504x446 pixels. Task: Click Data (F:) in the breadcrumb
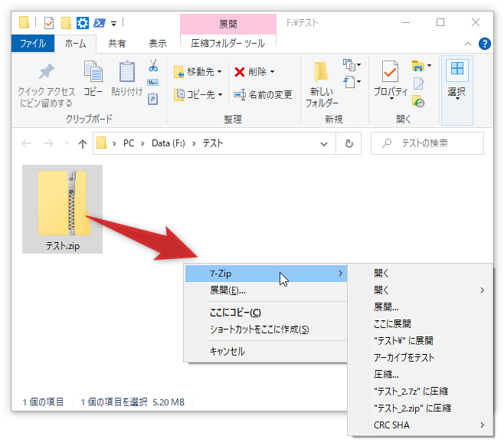(168, 143)
